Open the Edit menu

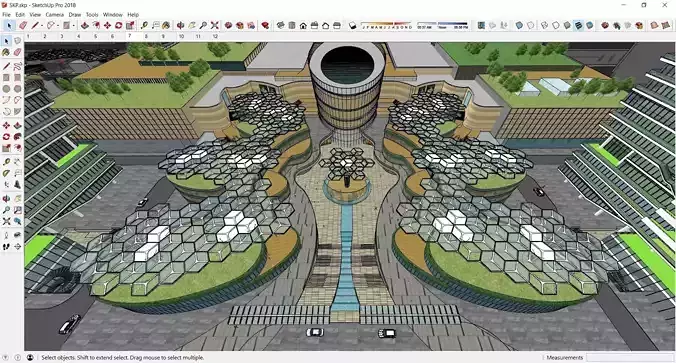point(20,15)
